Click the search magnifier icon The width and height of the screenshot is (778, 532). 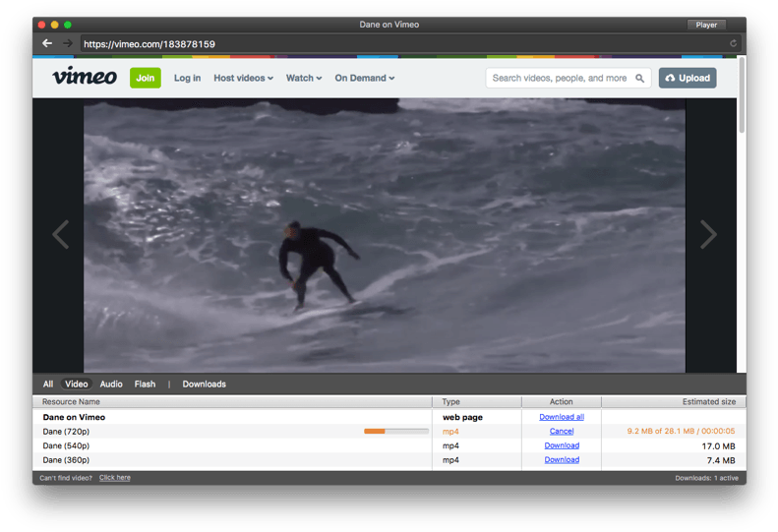[639, 78]
